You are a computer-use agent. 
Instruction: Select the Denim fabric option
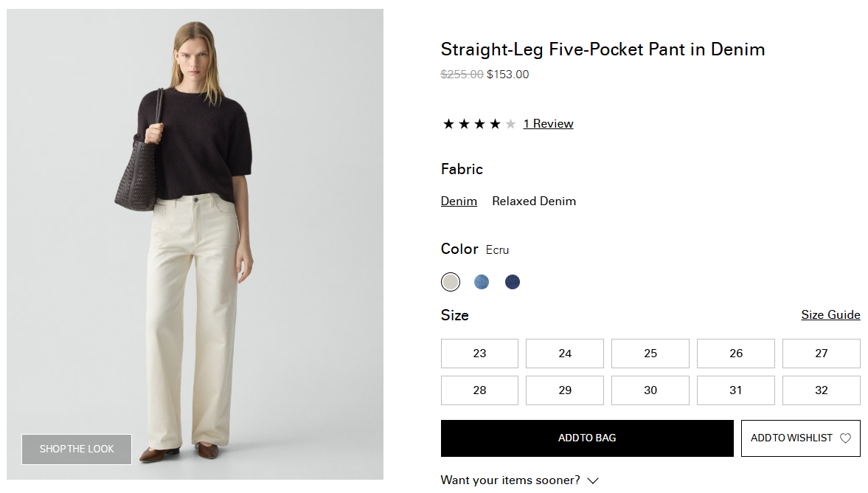[459, 201]
